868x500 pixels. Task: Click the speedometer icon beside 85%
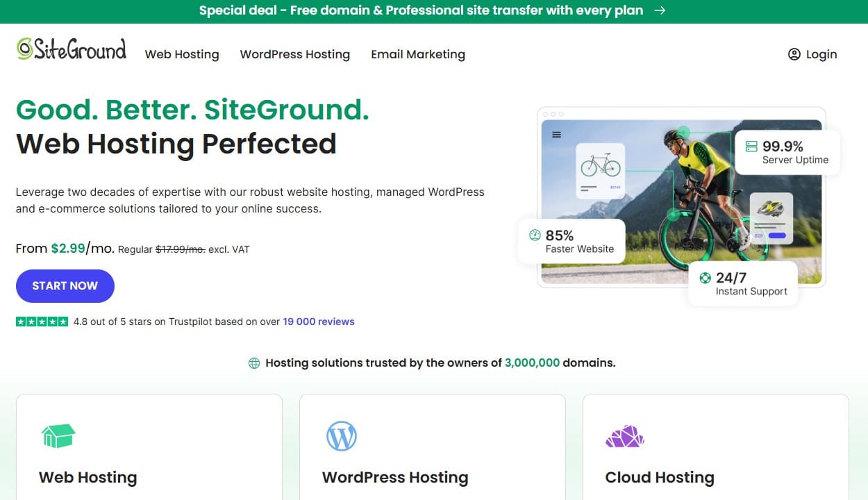pyautogui.click(x=535, y=235)
